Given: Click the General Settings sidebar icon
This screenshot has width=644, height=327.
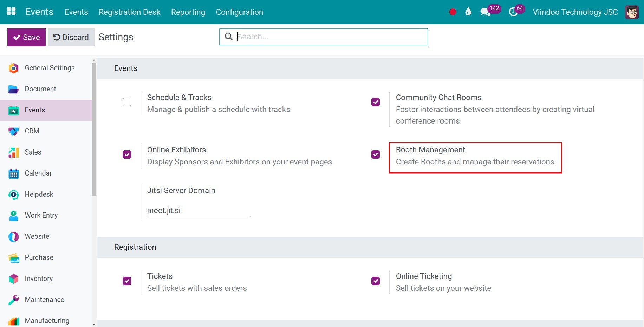Looking at the screenshot, I should coord(13,68).
